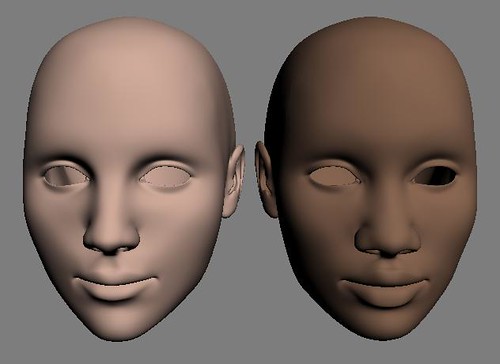This screenshot has width=500, height=364.
Task: Select the light-skinned head model
Action: tap(133, 180)
